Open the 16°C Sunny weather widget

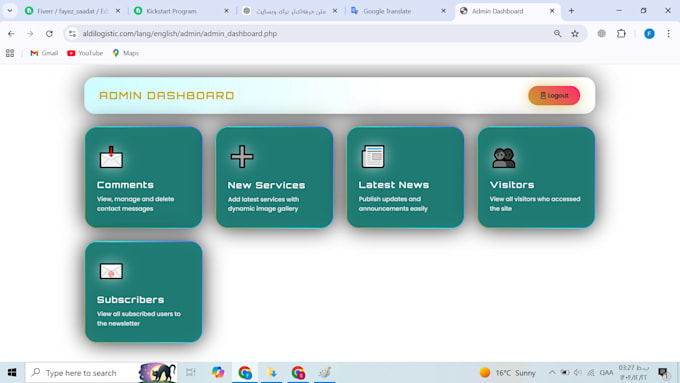[508, 373]
